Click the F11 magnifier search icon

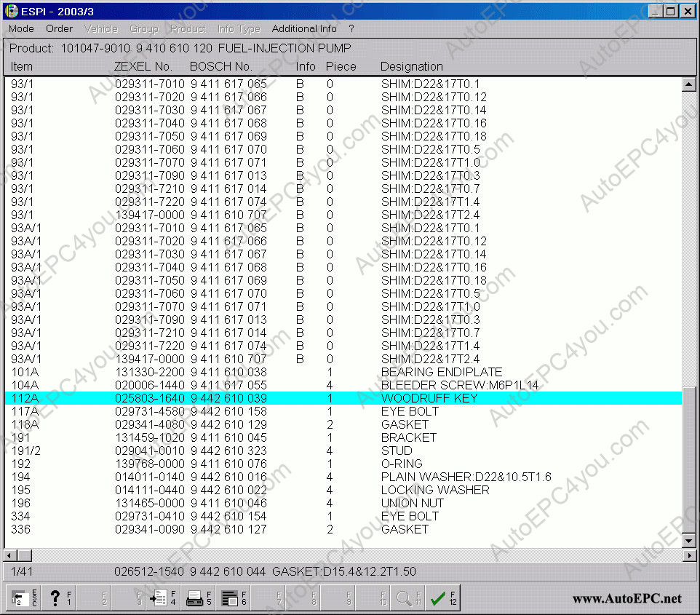click(408, 598)
